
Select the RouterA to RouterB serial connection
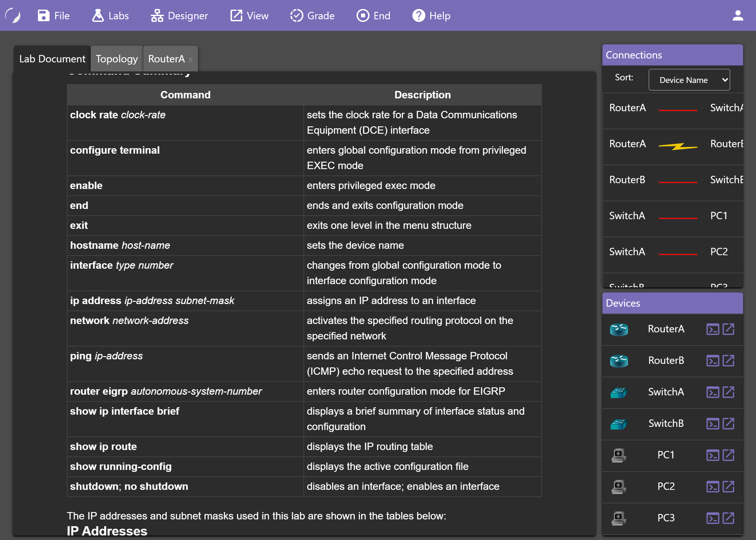coord(678,146)
